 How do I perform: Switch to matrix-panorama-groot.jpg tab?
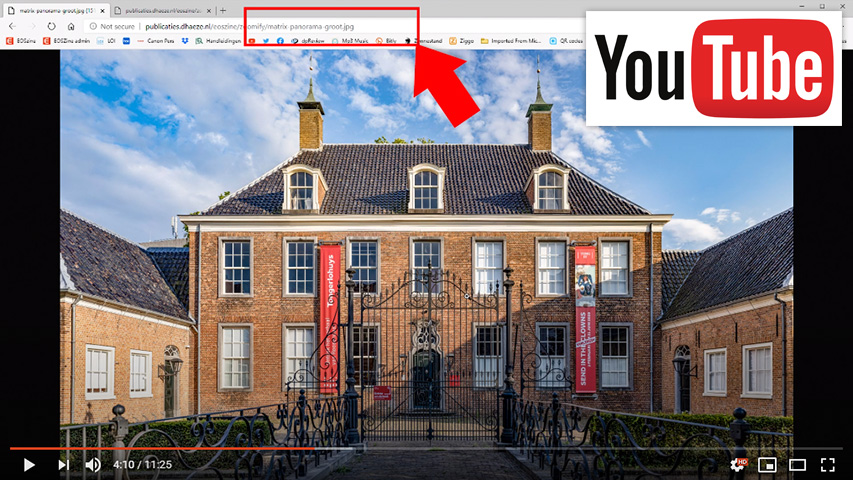coord(55,10)
